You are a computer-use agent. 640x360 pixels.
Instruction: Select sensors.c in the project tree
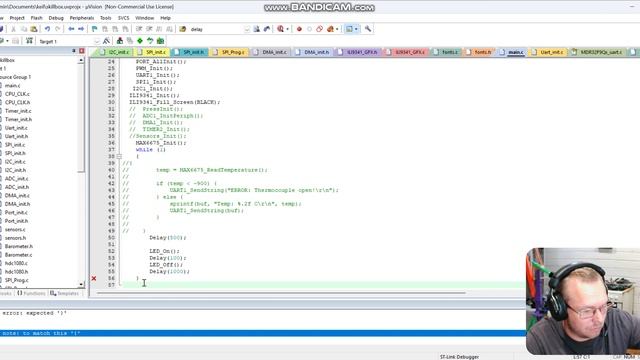[x=15, y=229]
